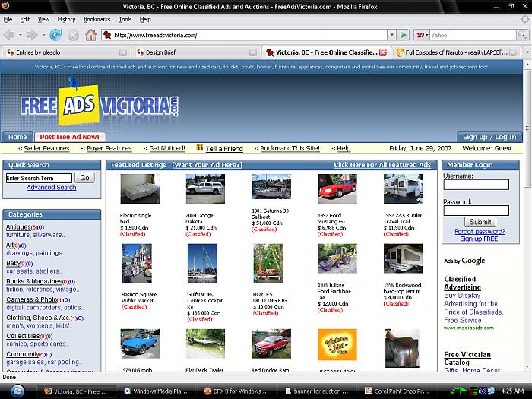532x399 pixels.
Task: Switch to Full Episodes of Naruto tab
Action: (x=456, y=52)
